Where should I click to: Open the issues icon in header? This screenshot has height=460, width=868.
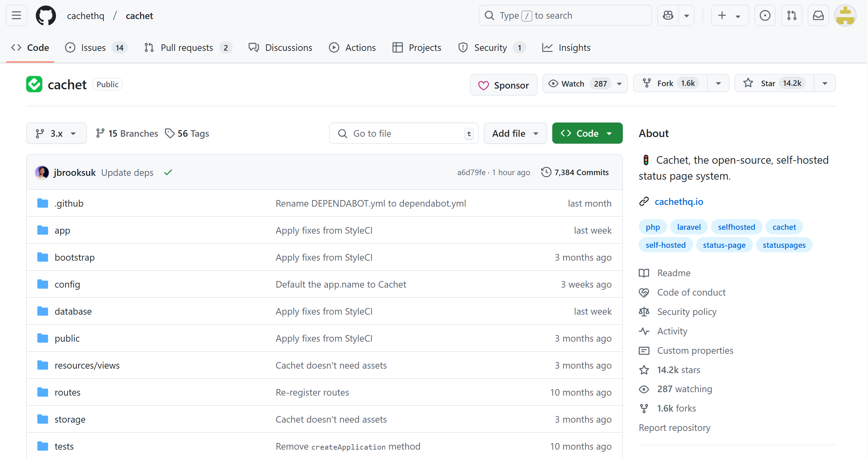pyautogui.click(x=765, y=16)
